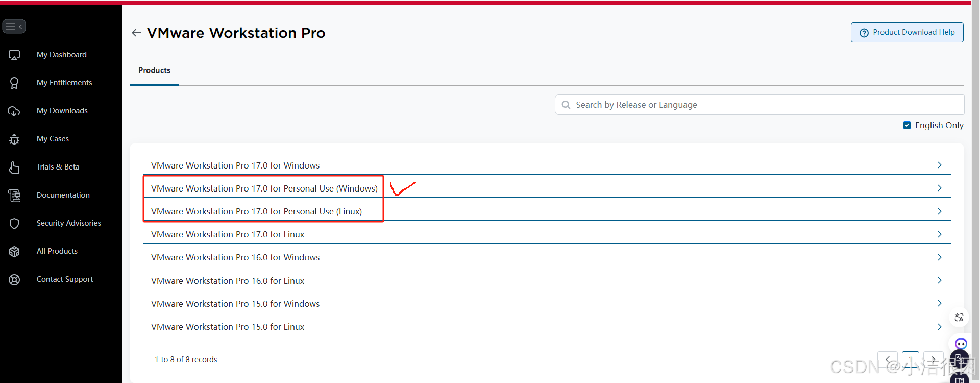
Task: Open My Dashboard from the sidebar
Action: (62, 55)
